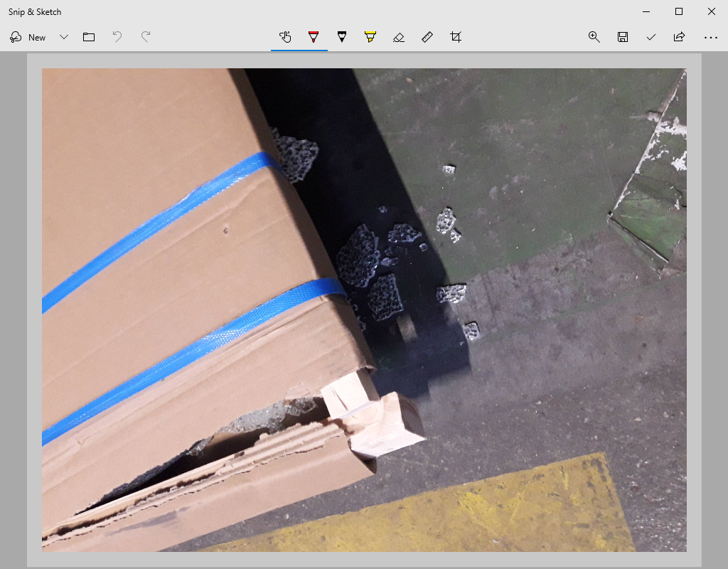This screenshot has height=569, width=728.
Task: Select the red Ballpoint pen tool
Action: (x=314, y=37)
